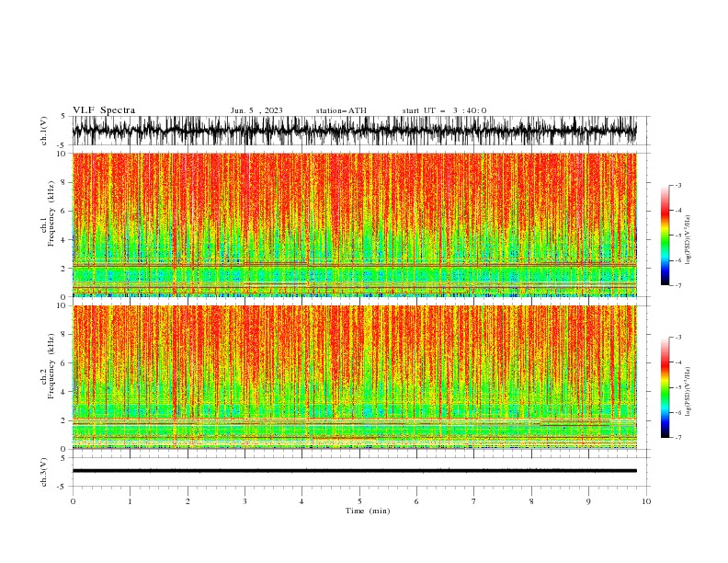Click the "4" kHz tick of ch.2 spectrogram
728x563 pixels.
click(x=65, y=392)
